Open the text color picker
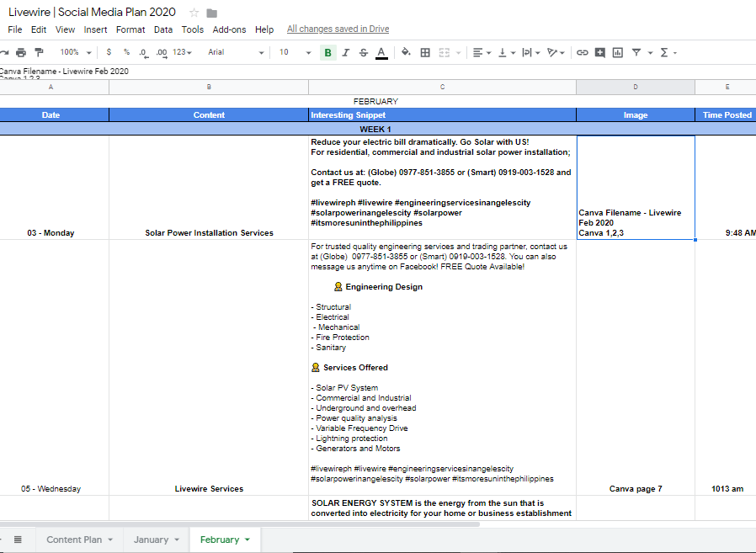This screenshot has width=756, height=553. [381, 52]
